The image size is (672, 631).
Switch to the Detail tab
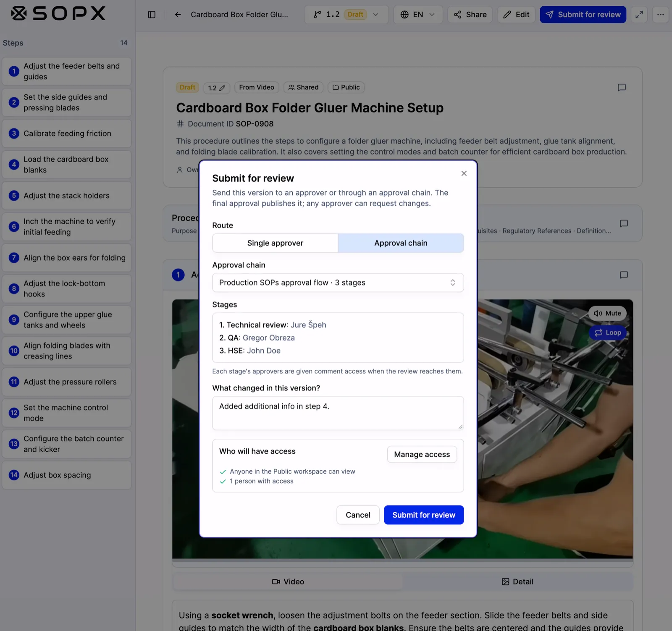(517, 581)
